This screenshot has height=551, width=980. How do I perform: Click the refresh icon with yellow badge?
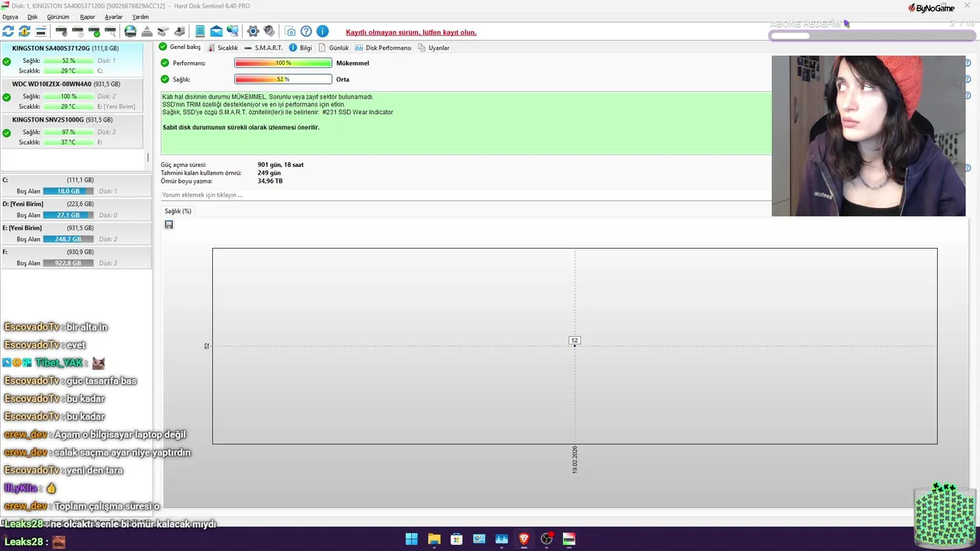[24, 31]
